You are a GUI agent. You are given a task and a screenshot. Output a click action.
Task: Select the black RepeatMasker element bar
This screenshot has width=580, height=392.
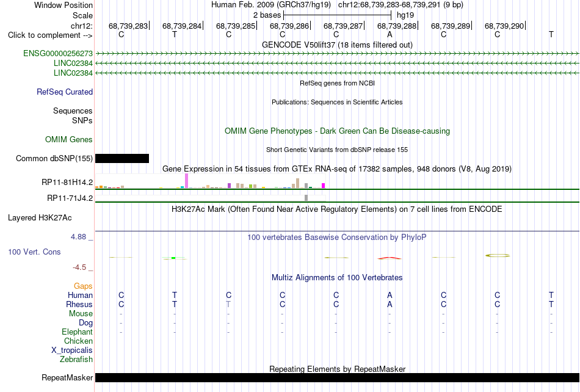point(338,377)
